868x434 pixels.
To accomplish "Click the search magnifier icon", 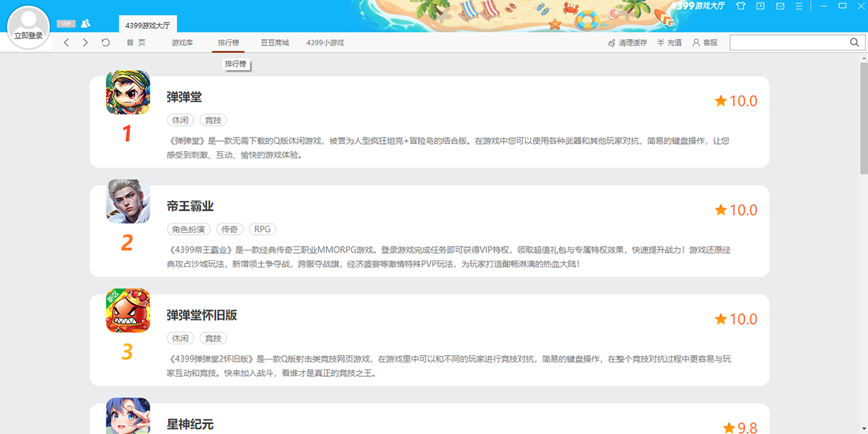I will pyautogui.click(x=854, y=43).
